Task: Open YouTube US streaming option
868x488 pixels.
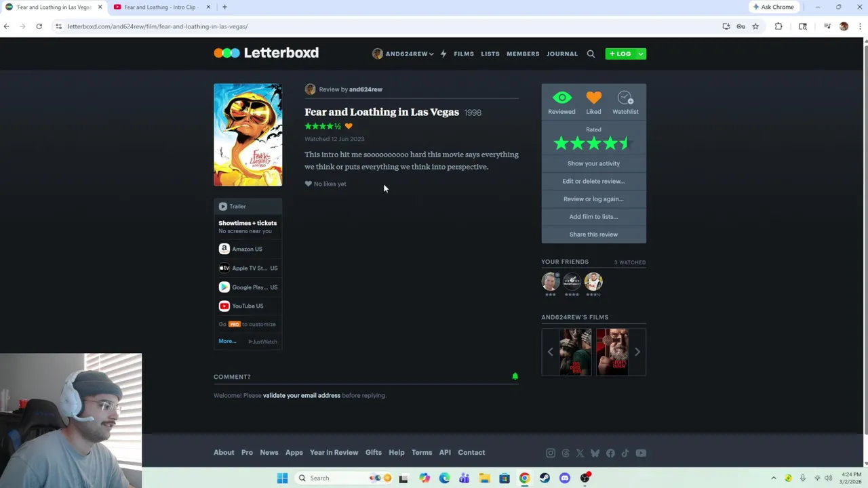Action: click(248, 306)
